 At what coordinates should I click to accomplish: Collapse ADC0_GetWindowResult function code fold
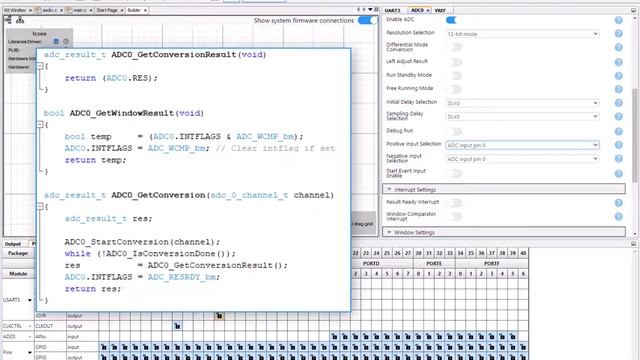click(40, 124)
